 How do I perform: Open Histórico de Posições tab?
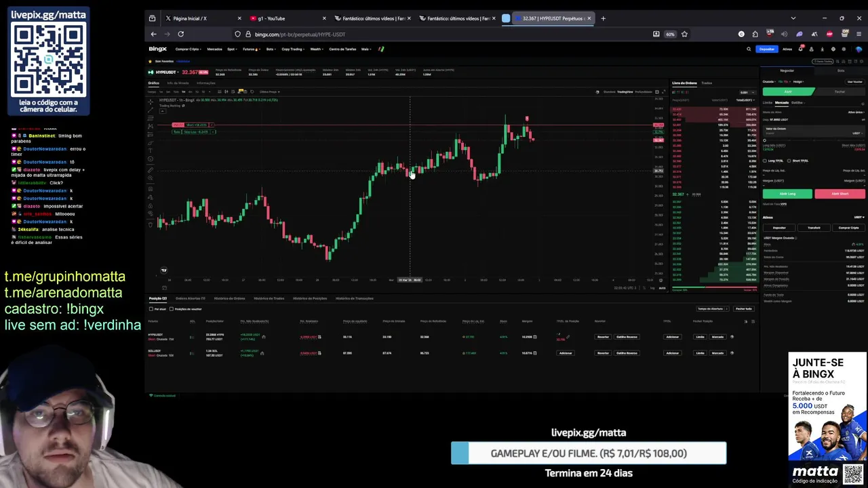310,298
